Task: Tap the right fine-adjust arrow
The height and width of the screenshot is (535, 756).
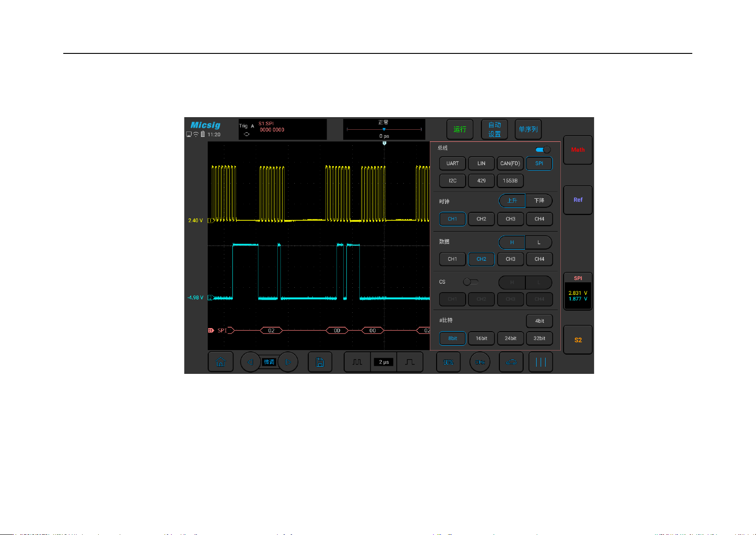Action: [x=288, y=362]
